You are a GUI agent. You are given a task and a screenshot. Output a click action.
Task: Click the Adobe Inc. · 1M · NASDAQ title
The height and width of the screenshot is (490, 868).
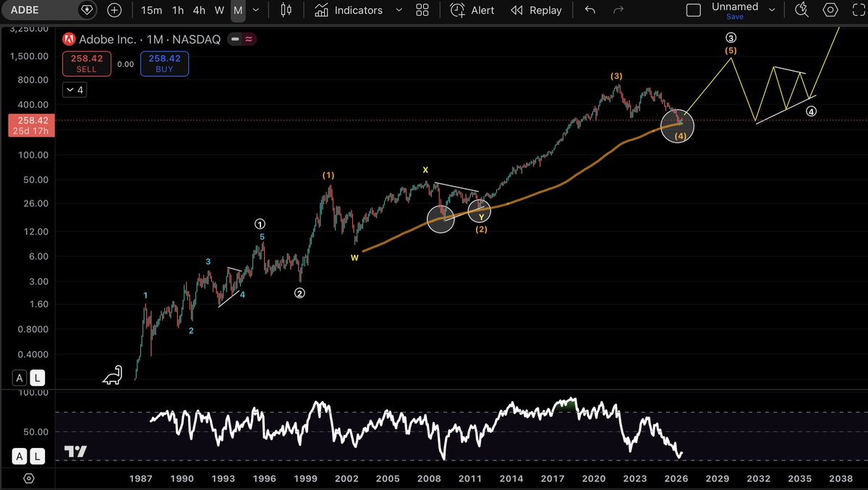150,39
